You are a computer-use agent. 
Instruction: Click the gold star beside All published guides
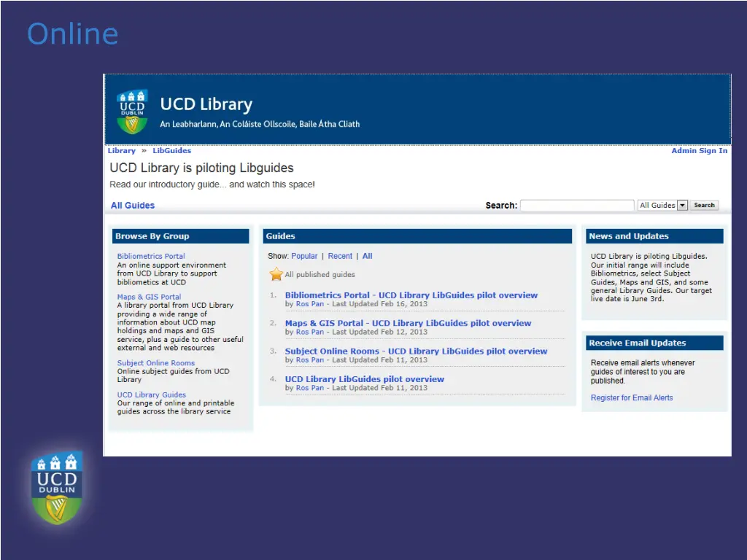click(x=276, y=274)
